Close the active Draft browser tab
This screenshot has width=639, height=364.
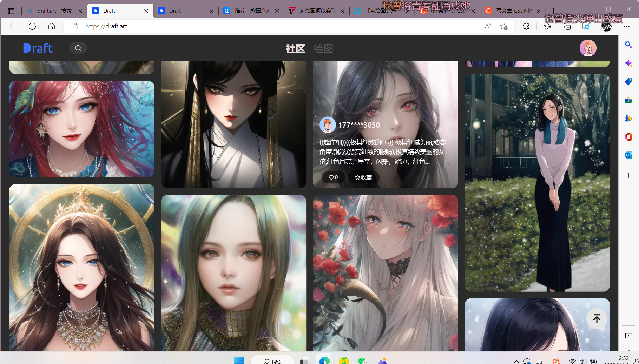(x=146, y=11)
